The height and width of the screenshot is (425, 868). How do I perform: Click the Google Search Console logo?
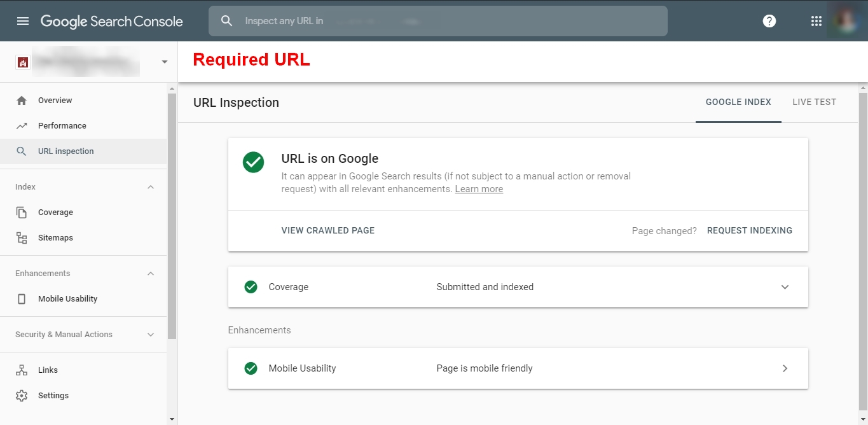(112, 21)
